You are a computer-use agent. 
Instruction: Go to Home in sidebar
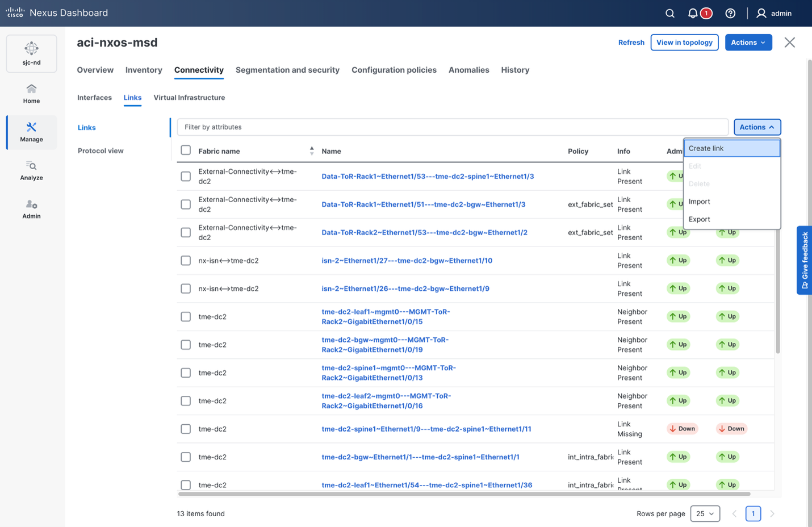pos(31,94)
